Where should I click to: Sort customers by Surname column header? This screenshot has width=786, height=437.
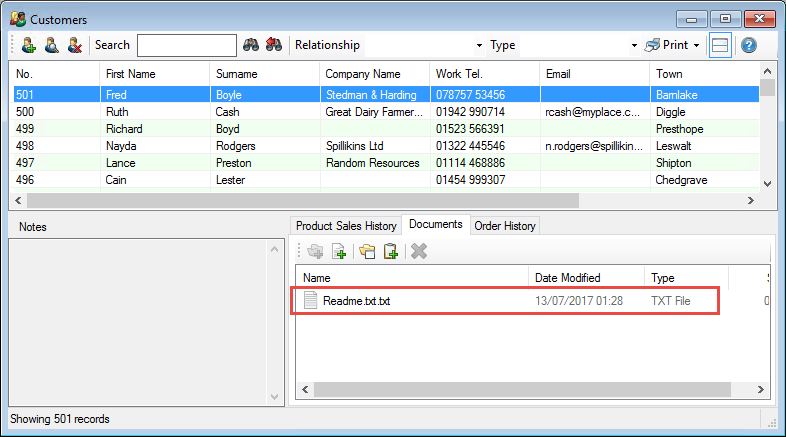coord(237,74)
